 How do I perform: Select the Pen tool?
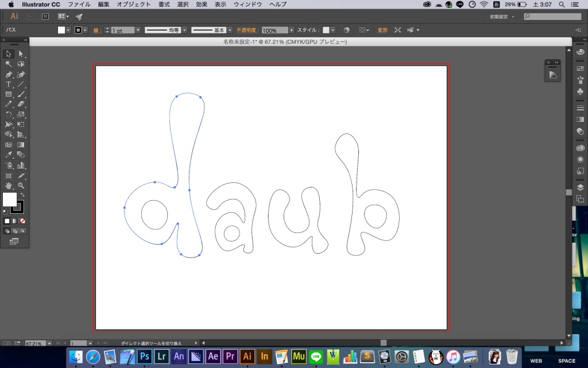click(x=9, y=74)
